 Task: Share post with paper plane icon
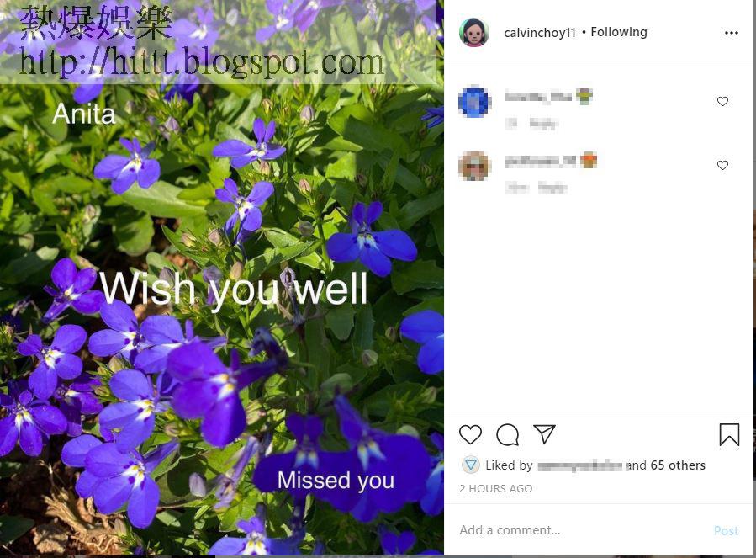coord(544,434)
